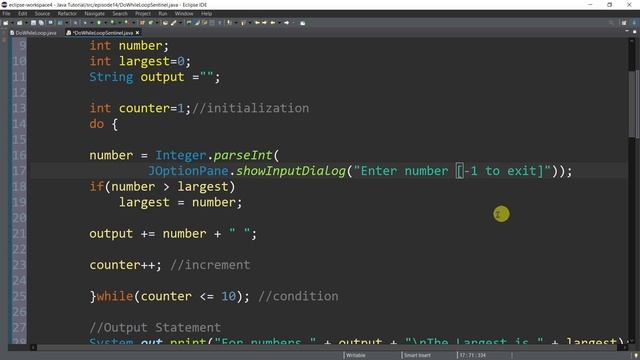The height and width of the screenshot is (360, 640).
Task: Click the cursor position status field
Action: (x=473, y=355)
